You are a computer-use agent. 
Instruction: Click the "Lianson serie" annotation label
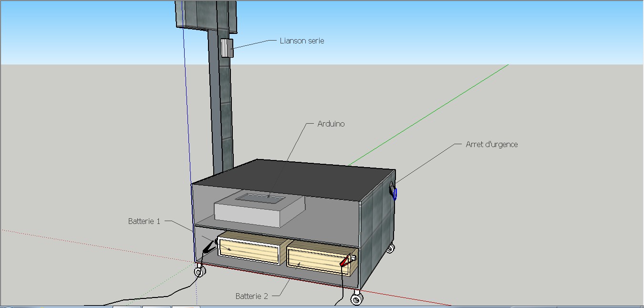tap(302, 41)
